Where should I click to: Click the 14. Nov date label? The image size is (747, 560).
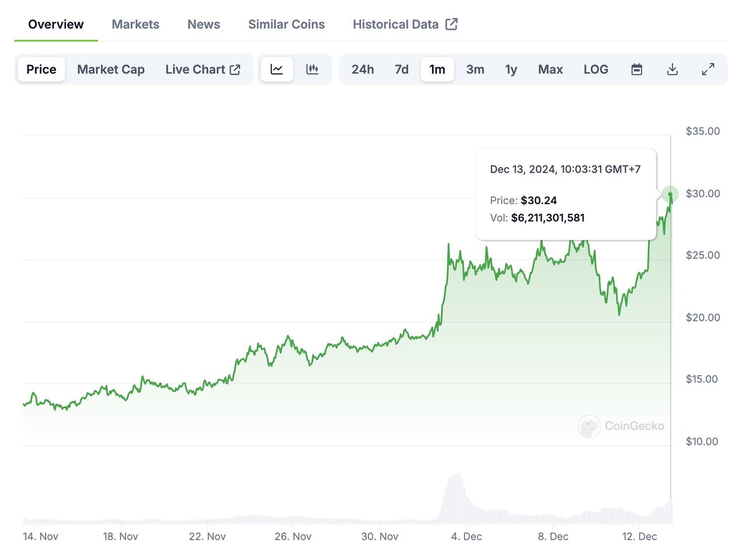(40, 537)
